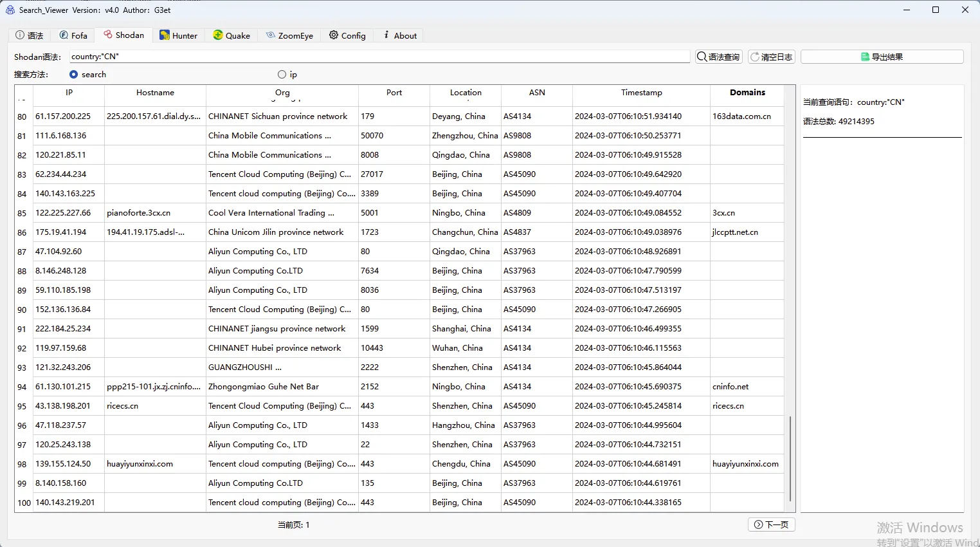Click the Shodan tab logo icon
980x547 pixels.
pyautogui.click(x=108, y=34)
